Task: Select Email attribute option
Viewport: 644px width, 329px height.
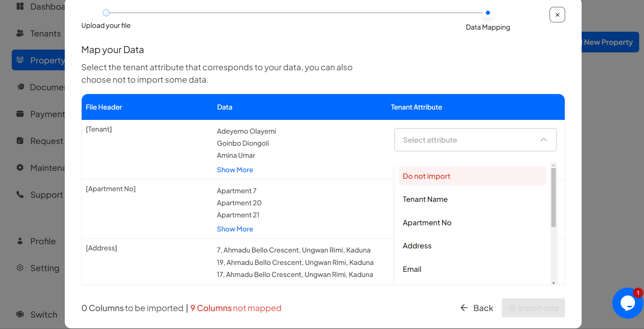Action: tap(412, 269)
